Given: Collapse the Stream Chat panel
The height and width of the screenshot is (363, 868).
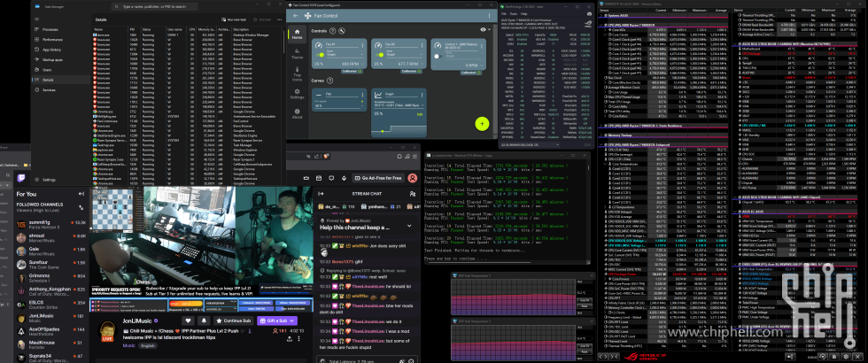Looking at the screenshot, I should pos(321,194).
